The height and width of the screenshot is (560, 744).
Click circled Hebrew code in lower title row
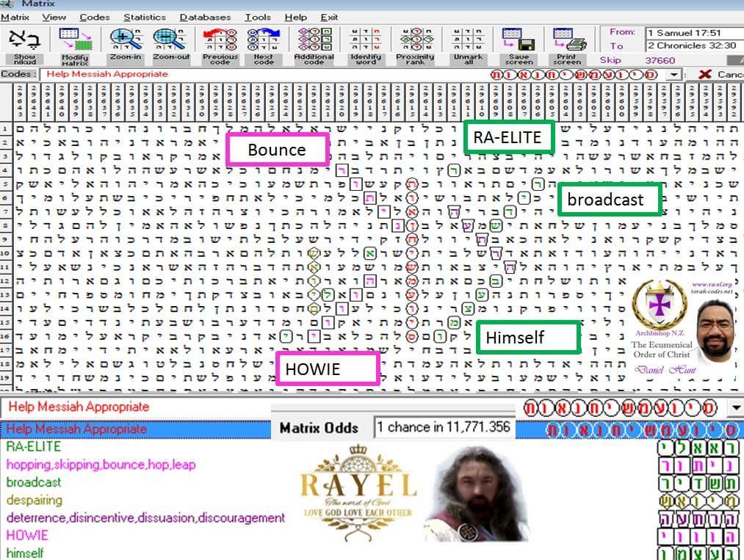click(x=621, y=408)
